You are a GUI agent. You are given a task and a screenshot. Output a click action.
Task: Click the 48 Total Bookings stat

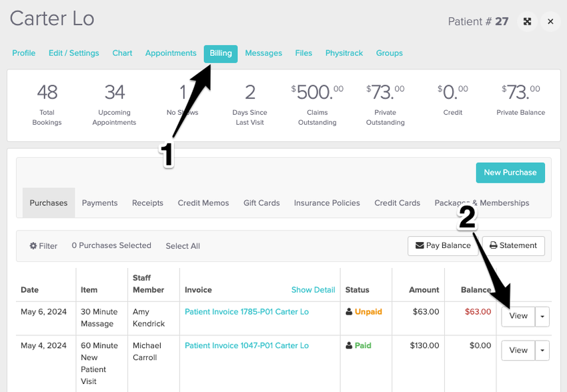point(47,105)
